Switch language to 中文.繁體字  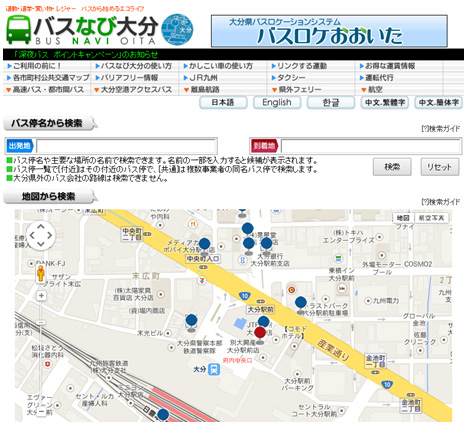[x=385, y=102]
